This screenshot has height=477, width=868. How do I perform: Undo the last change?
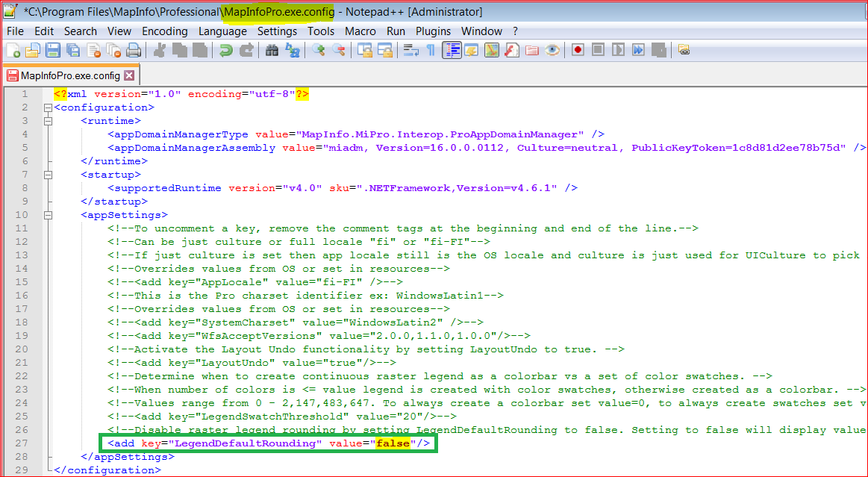tap(224, 50)
